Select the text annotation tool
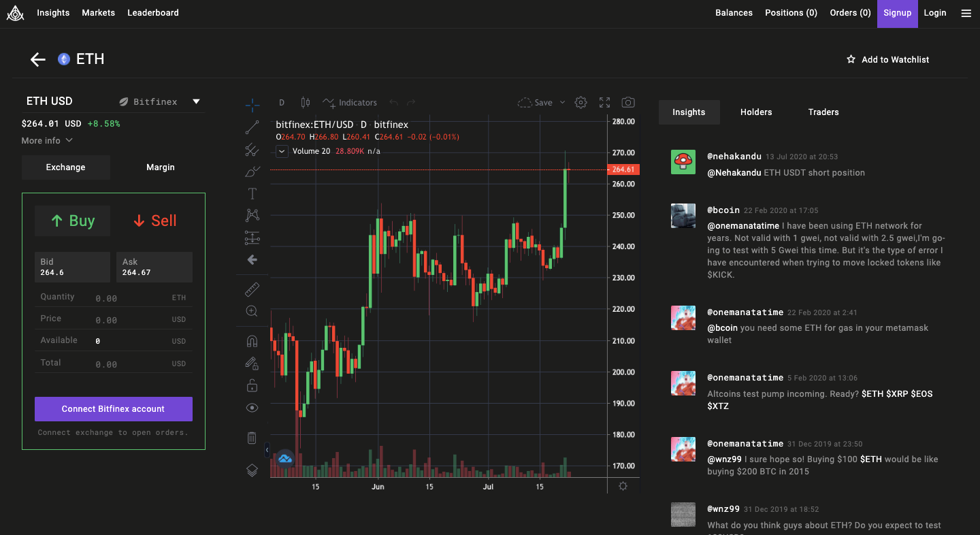 tap(252, 193)
